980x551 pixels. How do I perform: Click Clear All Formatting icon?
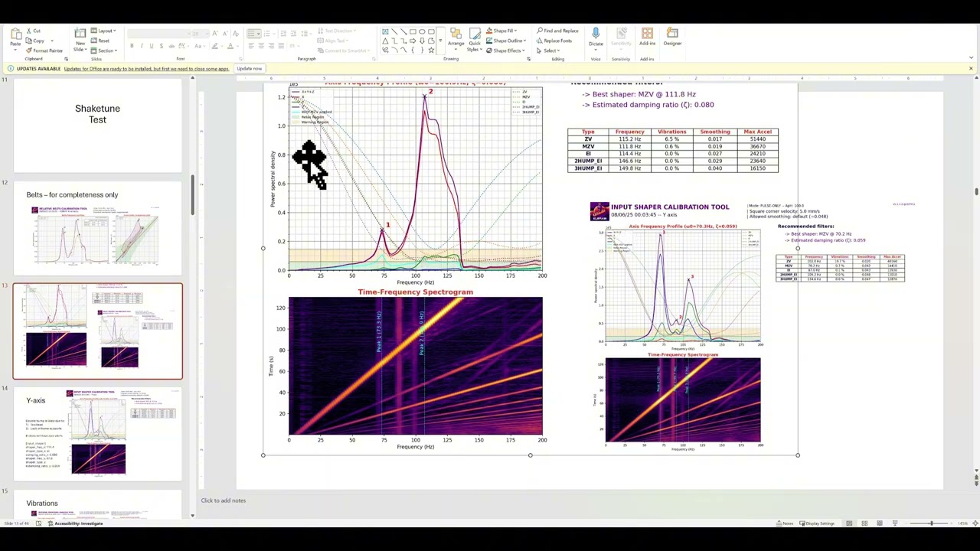click(x=236, y=34)
